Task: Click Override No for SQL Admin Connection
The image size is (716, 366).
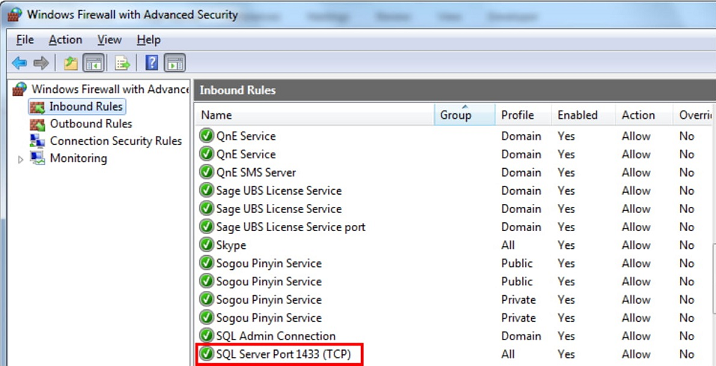Action: [x=686, y=336]
